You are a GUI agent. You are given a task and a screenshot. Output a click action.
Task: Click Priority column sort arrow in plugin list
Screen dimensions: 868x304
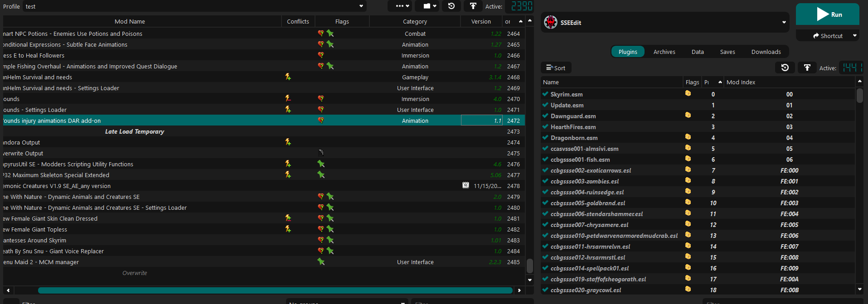pos(720,82)
